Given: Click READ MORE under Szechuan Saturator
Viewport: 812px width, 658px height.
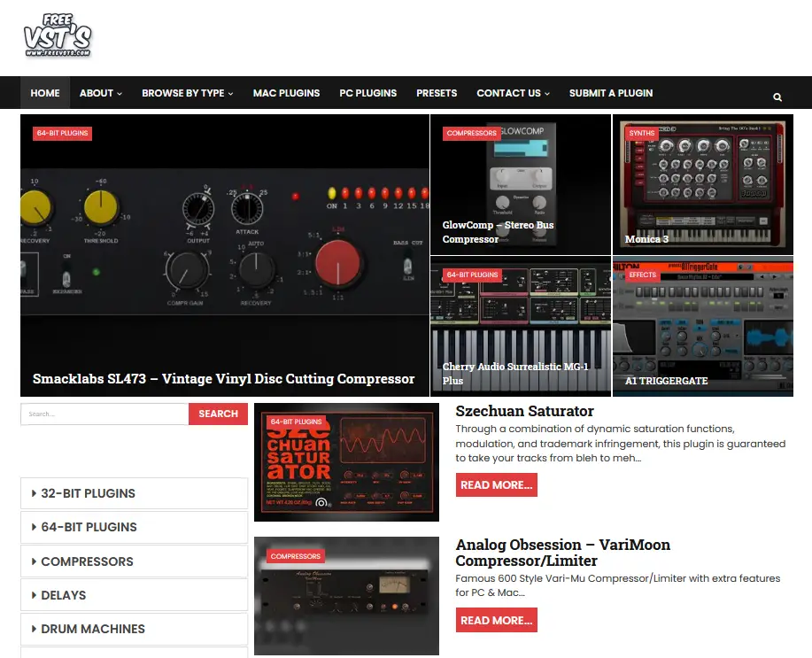Looking at the screenshot, I should click(x=497, y=485).
